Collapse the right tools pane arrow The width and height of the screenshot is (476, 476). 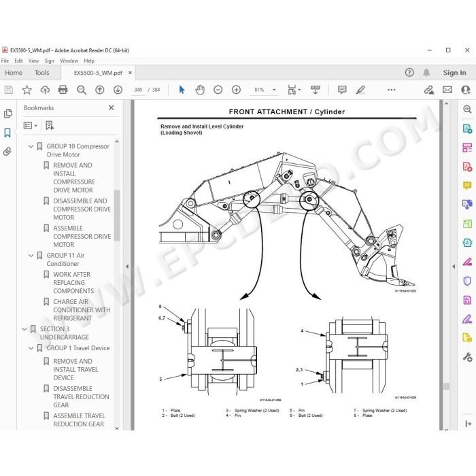tap(454, 267)
